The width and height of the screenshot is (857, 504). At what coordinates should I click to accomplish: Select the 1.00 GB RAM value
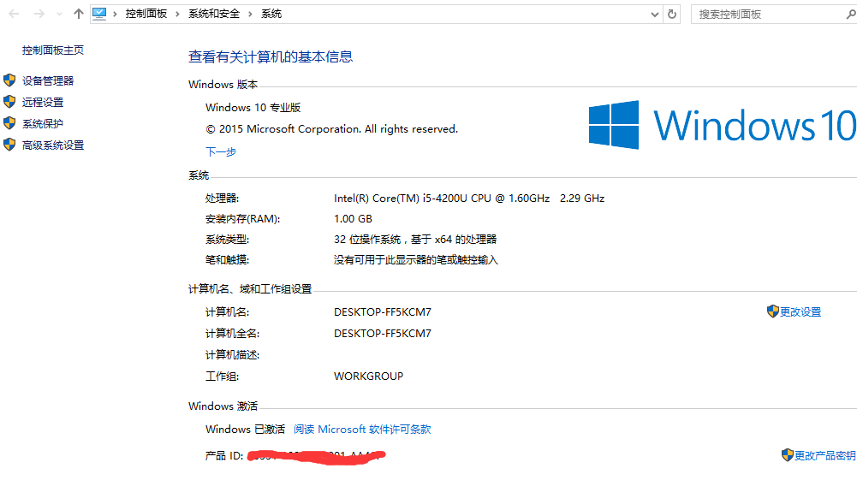[353, 219]
